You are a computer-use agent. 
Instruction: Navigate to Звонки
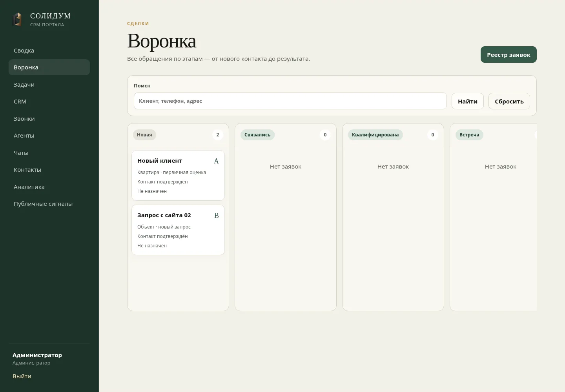(x=49, y=119)
